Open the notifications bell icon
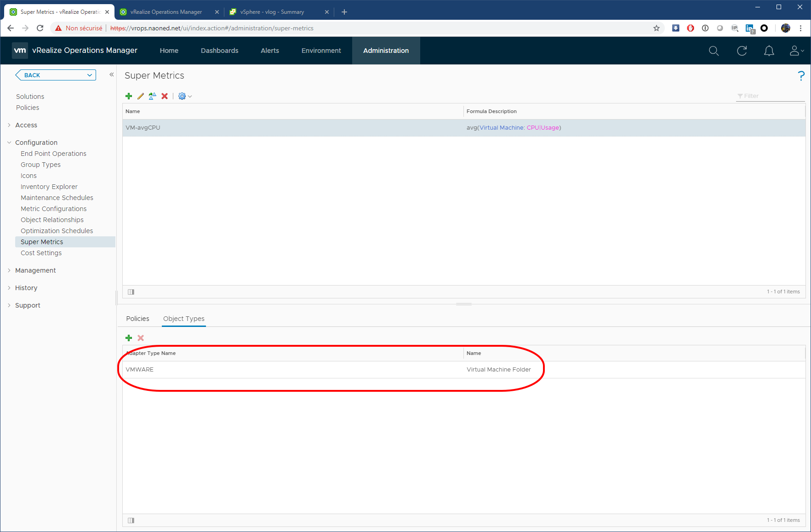 769,51
